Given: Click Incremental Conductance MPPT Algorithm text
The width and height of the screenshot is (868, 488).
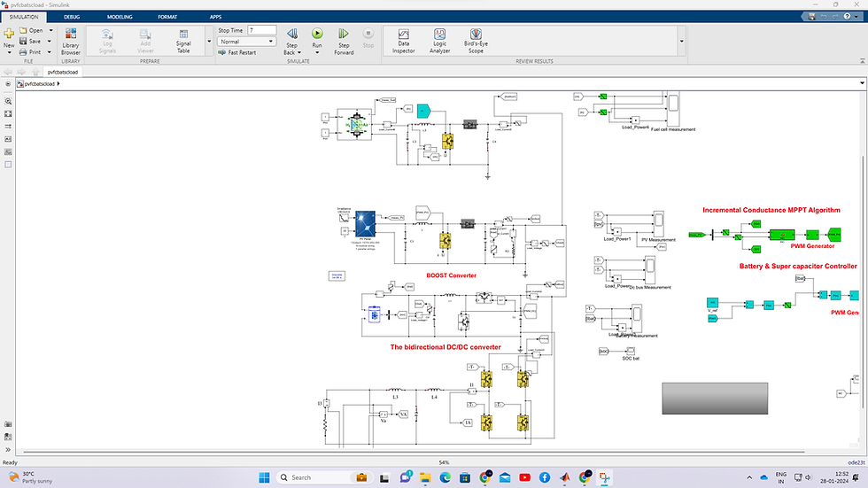Looking at the screenshot, I should (x=771, y=210).
